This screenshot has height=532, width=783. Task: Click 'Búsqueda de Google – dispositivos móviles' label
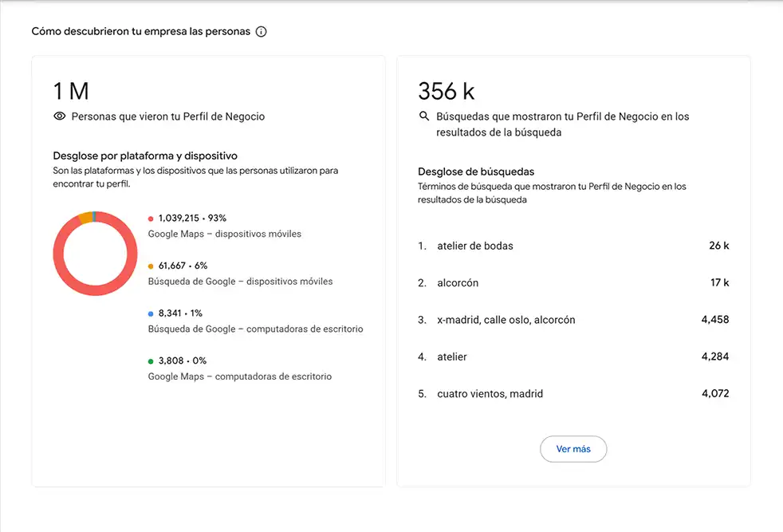(x=240, y=282)
